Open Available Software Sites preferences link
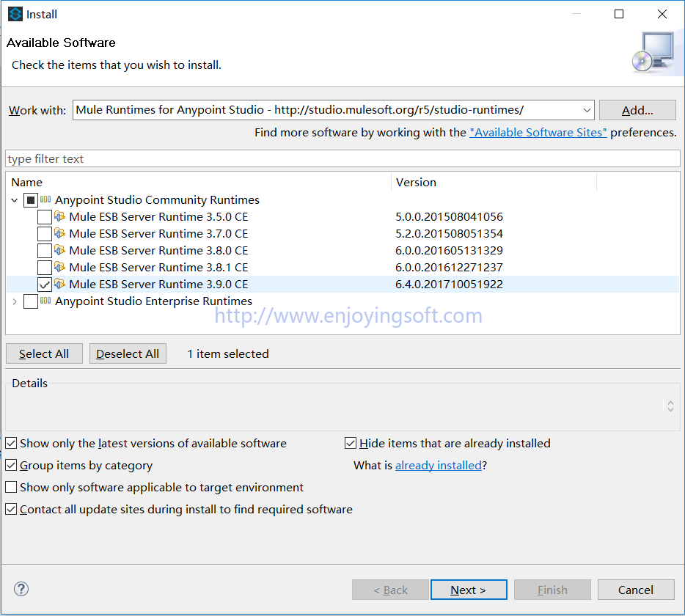 538,133
